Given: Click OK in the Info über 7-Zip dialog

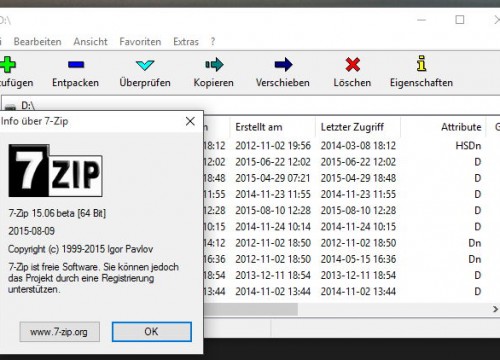Looking at the screenshot, I should (152, 332).
